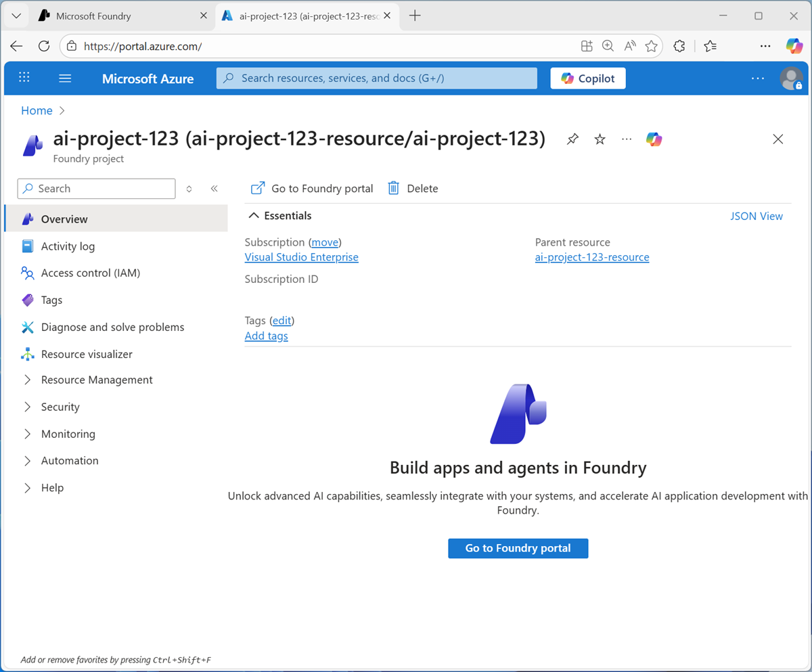
Task: Collapse the Essentials section
Action: (x=254, y=215)
